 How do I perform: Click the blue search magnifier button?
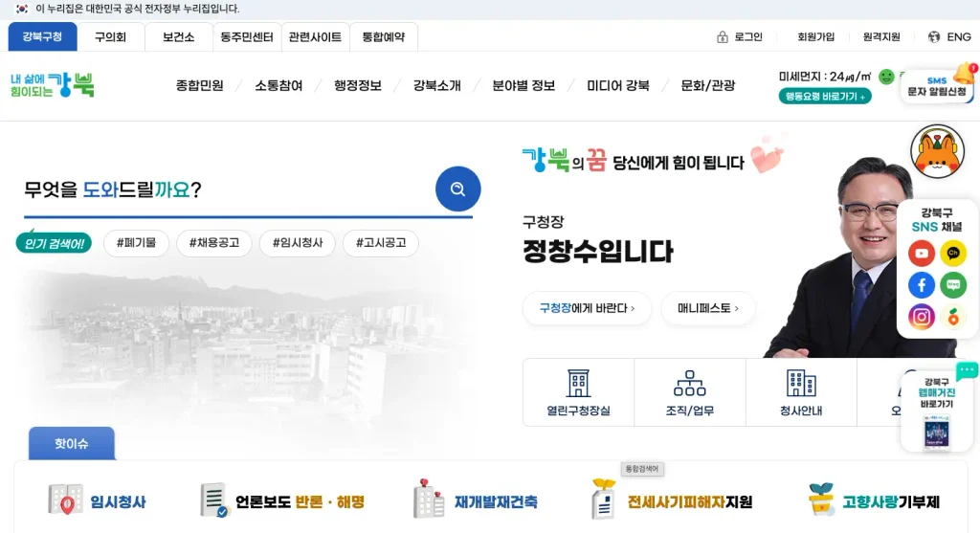457,189
